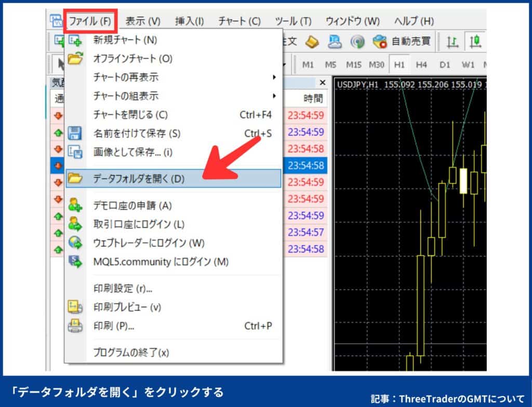Click the 名前を付けて保存 save icon

[76, 133]
